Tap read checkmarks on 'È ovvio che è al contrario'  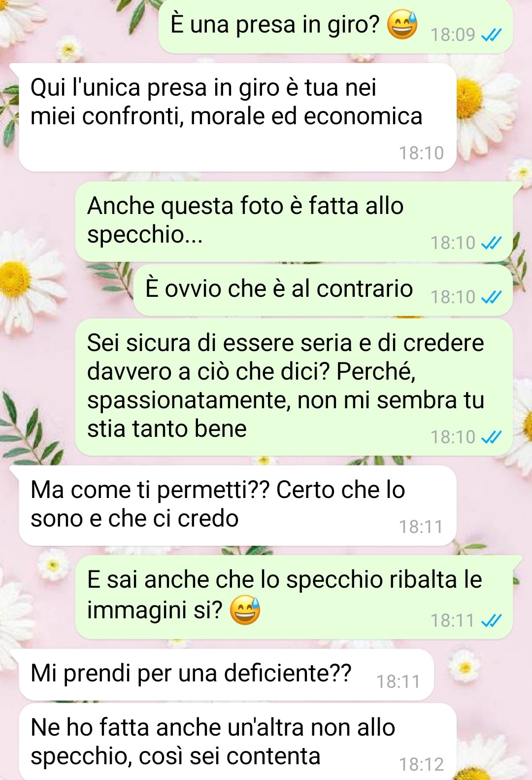coord(491,297)
